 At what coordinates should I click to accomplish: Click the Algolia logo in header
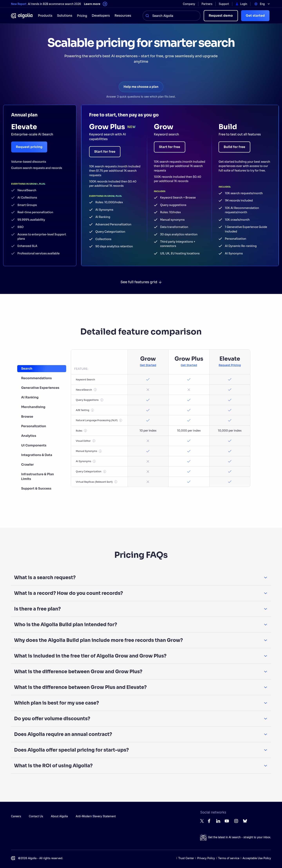click(22, 15)
